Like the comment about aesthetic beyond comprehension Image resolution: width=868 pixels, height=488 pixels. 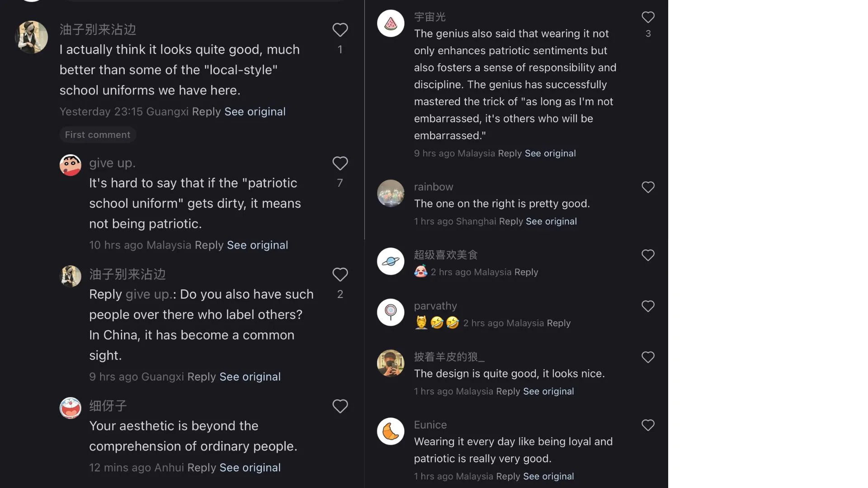340,406
